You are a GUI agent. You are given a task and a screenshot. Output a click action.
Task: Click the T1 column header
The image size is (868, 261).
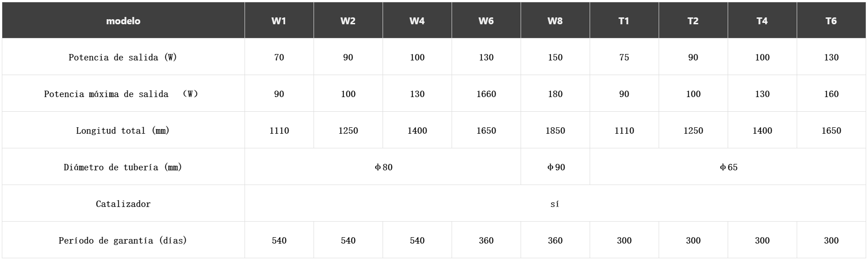(624, 21)
